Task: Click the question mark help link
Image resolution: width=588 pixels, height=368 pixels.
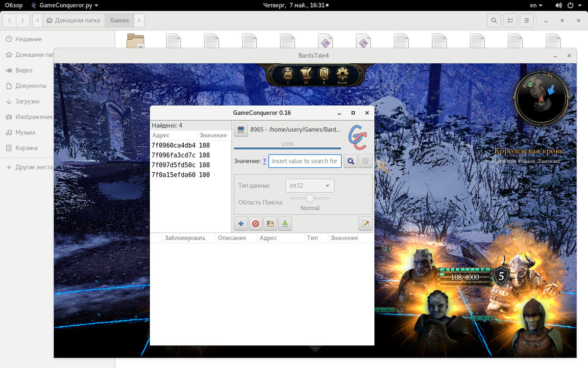Action: 265,161
